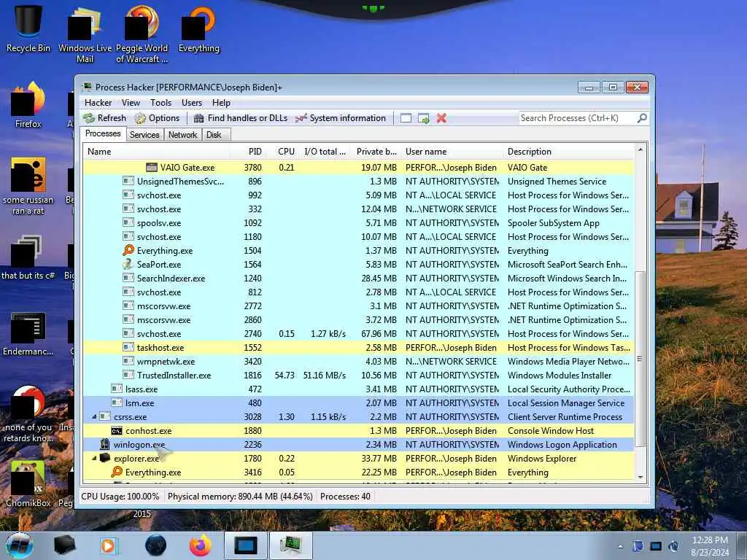Open the Hacker menu

[x=98, y=102]
